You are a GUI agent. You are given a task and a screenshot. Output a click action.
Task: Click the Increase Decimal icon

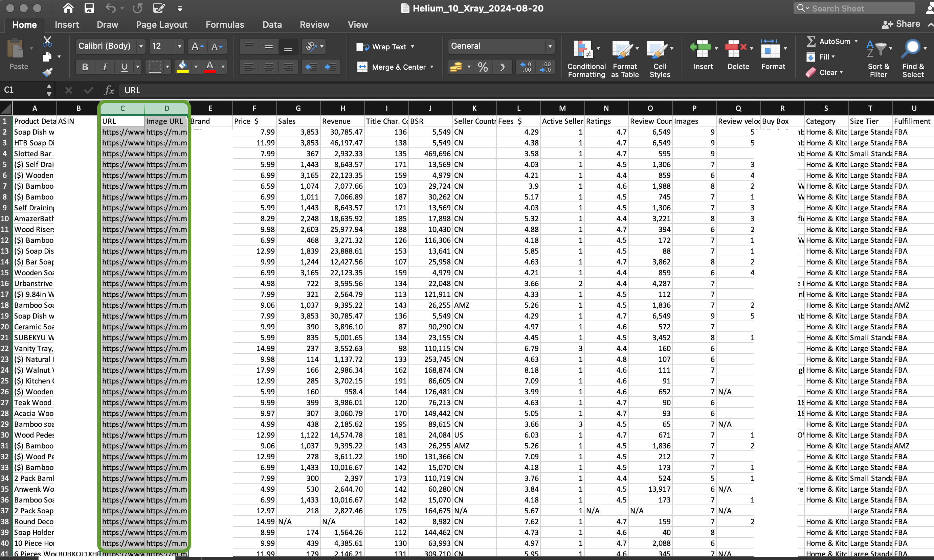click(526, 67)
